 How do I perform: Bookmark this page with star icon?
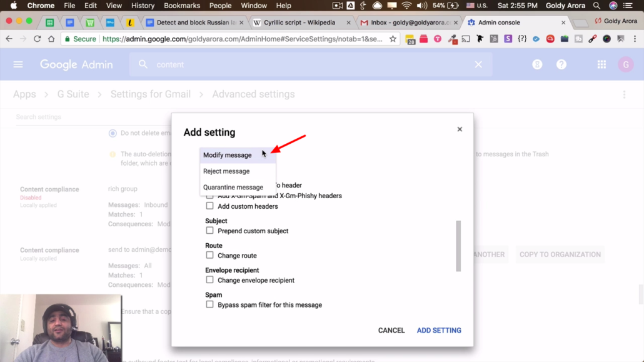pyautogui.click(x=393, y=39)
